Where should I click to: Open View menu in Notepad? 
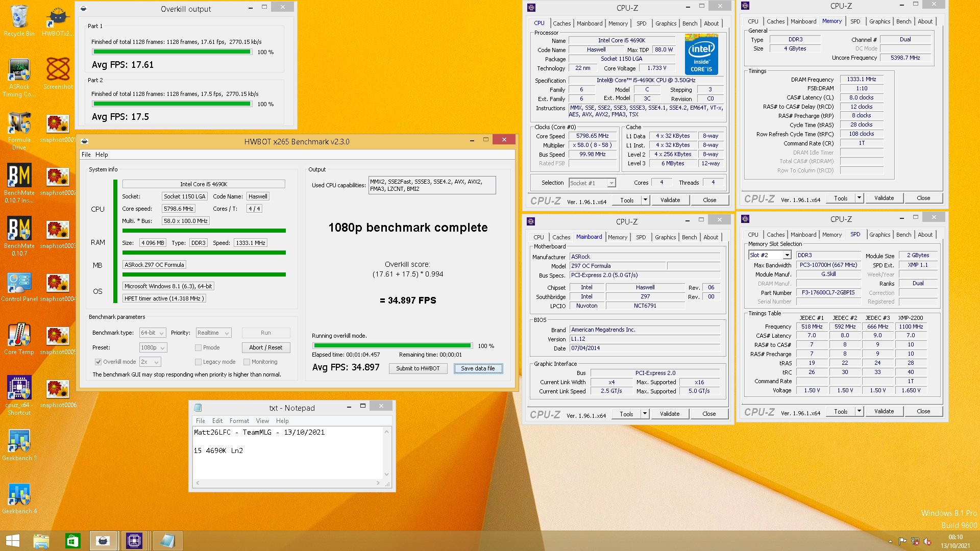tap(262, 421)
